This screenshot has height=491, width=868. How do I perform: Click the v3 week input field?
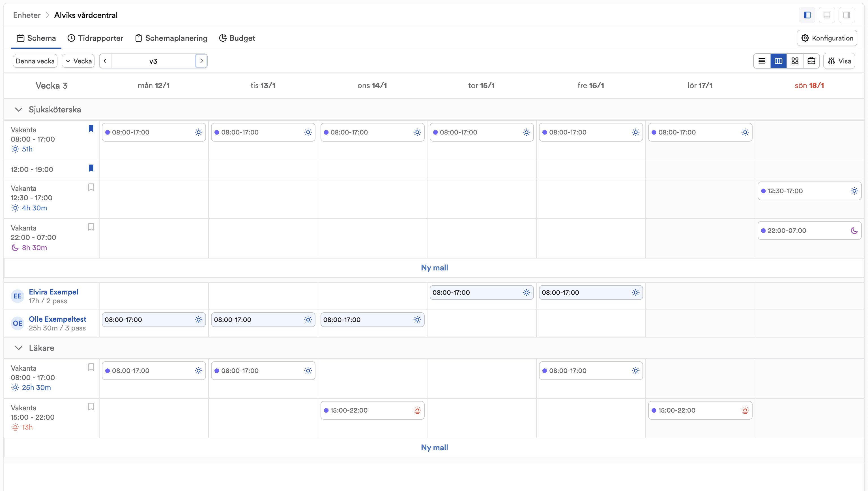coord(153,61)
